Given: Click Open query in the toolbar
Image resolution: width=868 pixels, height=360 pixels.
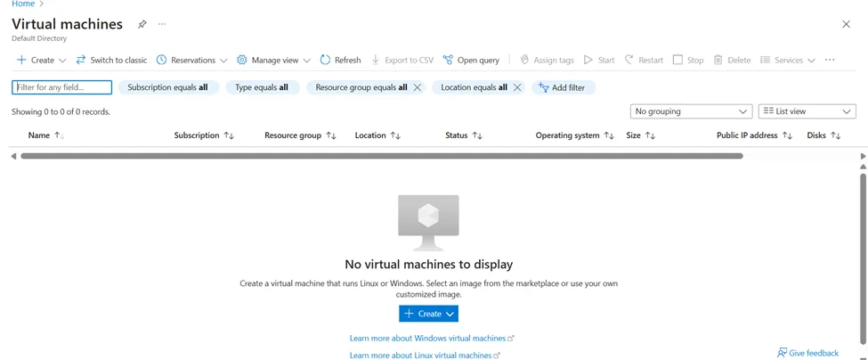Looking at the screenshot, I should [x=471, y=60].
